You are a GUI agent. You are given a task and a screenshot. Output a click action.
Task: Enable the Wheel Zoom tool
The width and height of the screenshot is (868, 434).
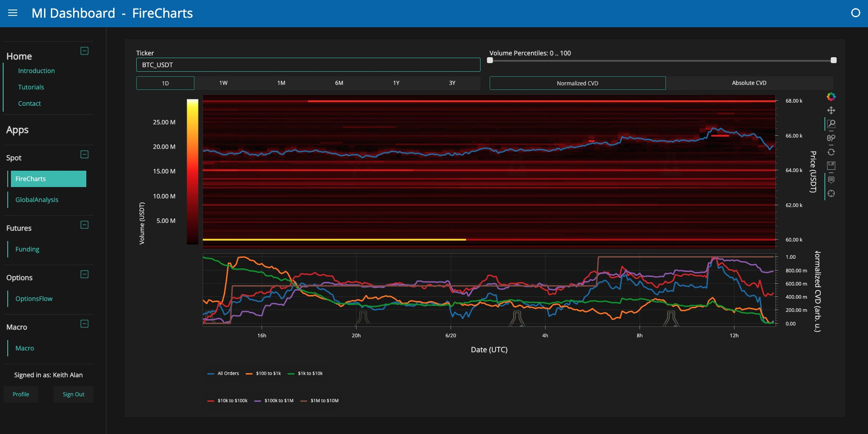tap(831, 138)
